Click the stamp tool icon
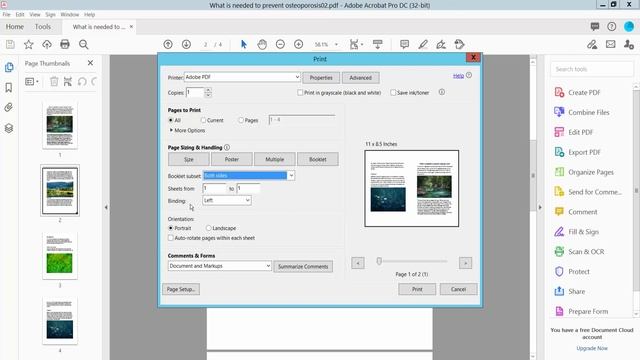The image size is (640, 360). pyautogui.click(x=459, y=44)
